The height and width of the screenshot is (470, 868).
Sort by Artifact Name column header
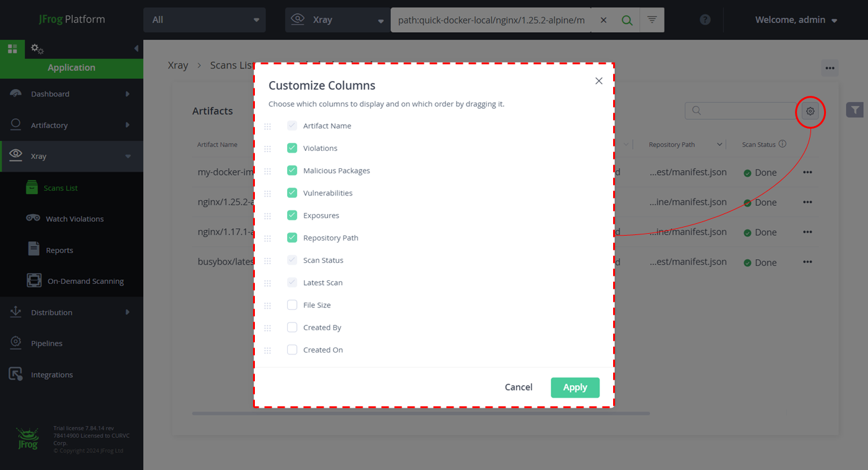click(x=217, y=145)
